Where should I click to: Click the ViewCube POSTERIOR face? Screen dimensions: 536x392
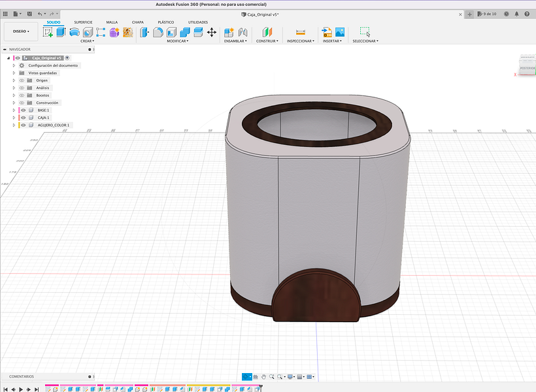pos(527,67)
